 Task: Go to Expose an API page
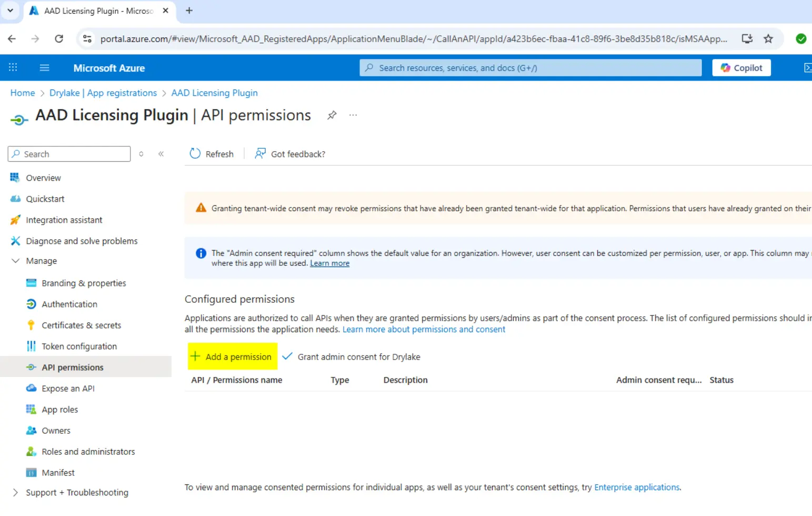[68, 389]
